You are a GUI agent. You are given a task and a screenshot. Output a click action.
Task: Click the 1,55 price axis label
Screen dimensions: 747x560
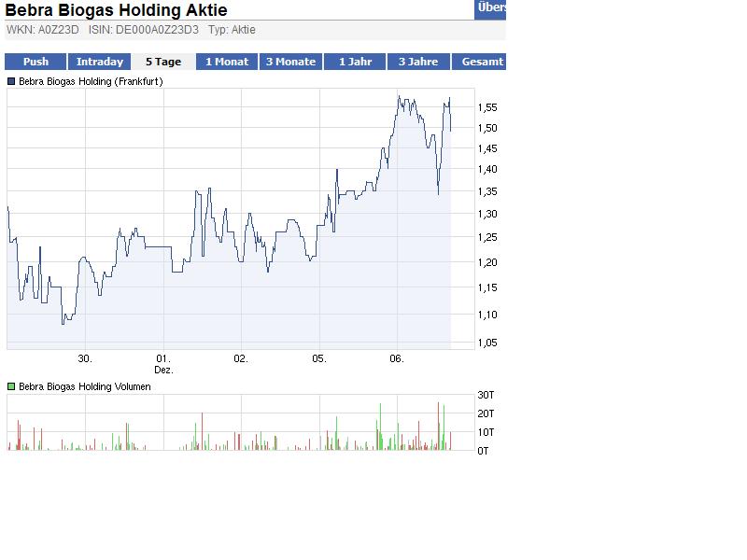click(x=487, y=108)
